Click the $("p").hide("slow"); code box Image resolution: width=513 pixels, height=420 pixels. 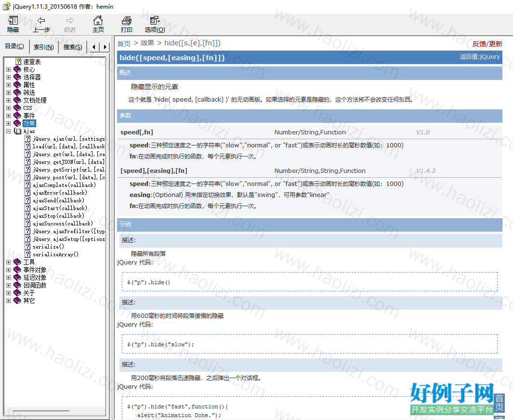(310, 344)
